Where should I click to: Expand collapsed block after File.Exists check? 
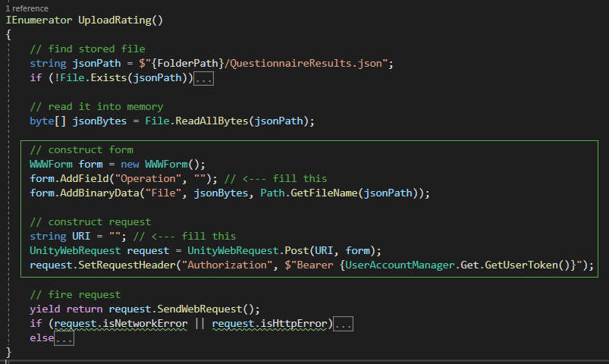tap(203, 78)
